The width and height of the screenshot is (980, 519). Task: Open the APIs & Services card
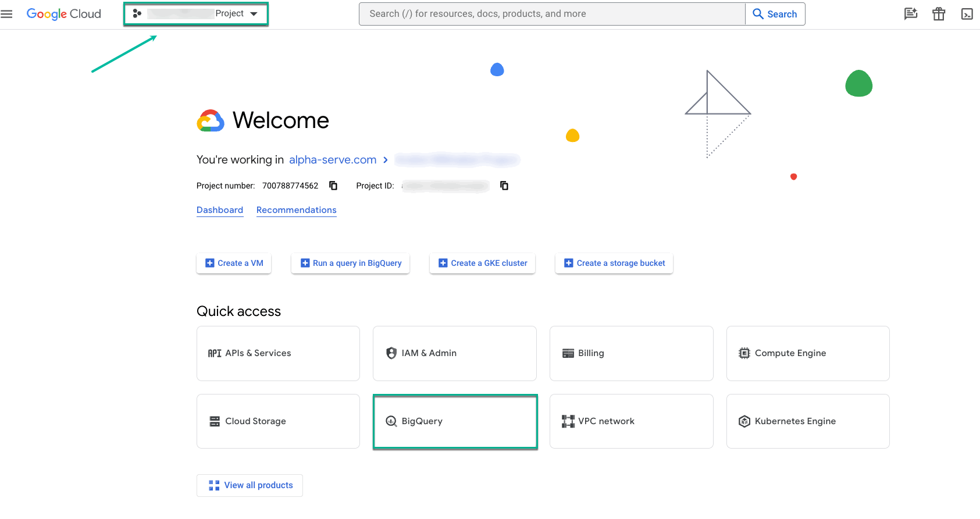point(278,353)
